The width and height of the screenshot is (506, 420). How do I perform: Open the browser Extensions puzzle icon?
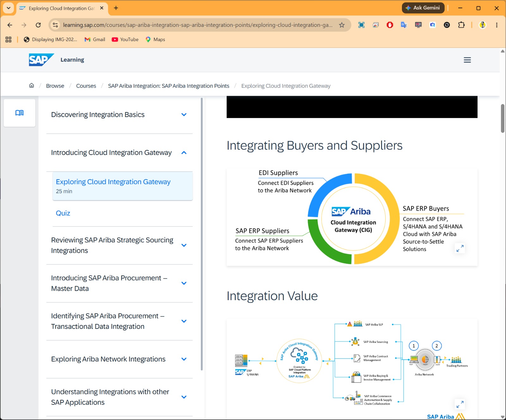[461, 25]
